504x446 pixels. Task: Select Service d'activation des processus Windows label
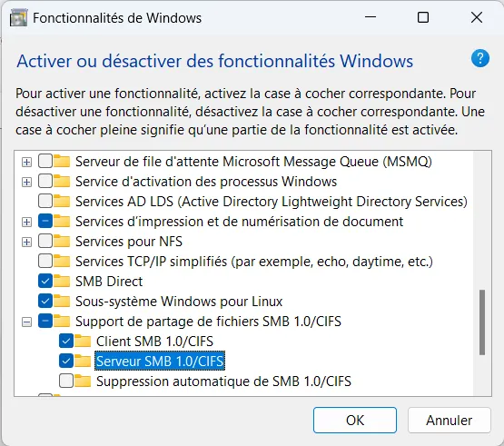point(206,182)
